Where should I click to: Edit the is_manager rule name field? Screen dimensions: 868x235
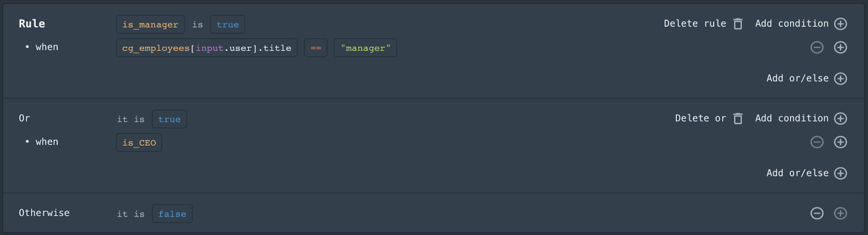(150, 24)
